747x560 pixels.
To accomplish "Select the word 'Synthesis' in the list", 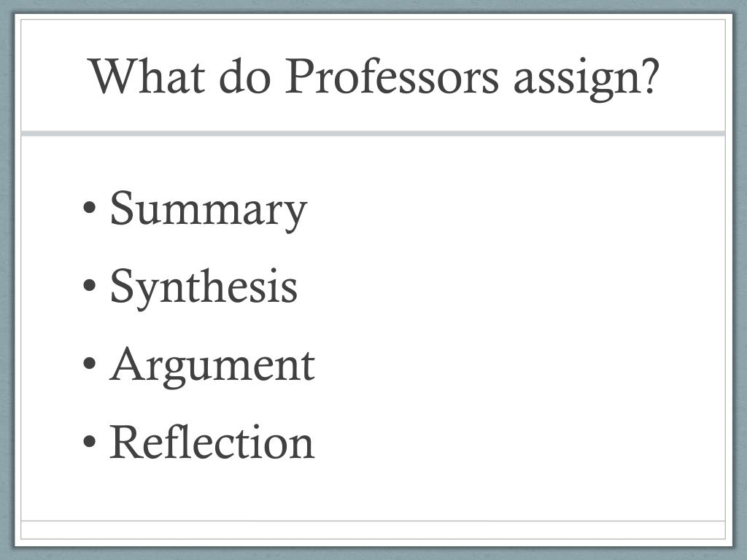I will [204, 287].
